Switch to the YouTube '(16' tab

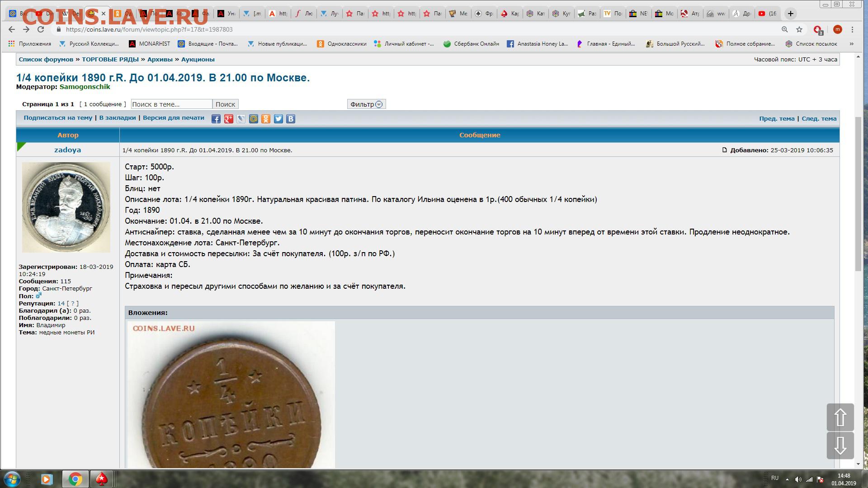(768, 14)
